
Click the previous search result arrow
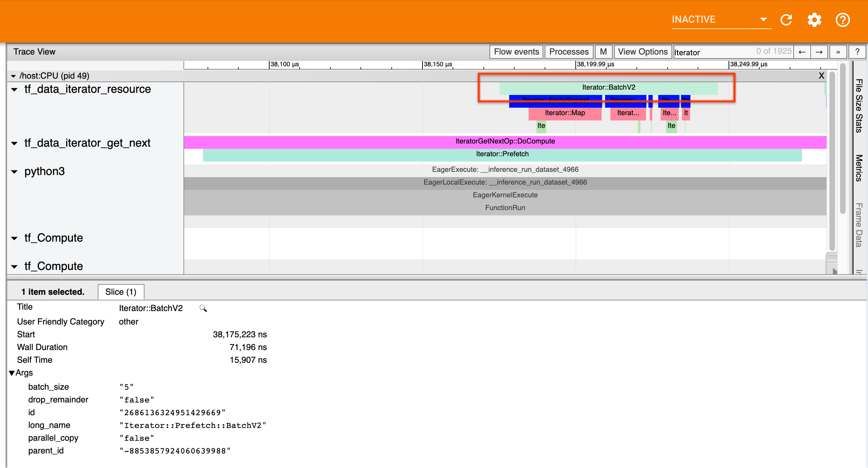[802, 52]
